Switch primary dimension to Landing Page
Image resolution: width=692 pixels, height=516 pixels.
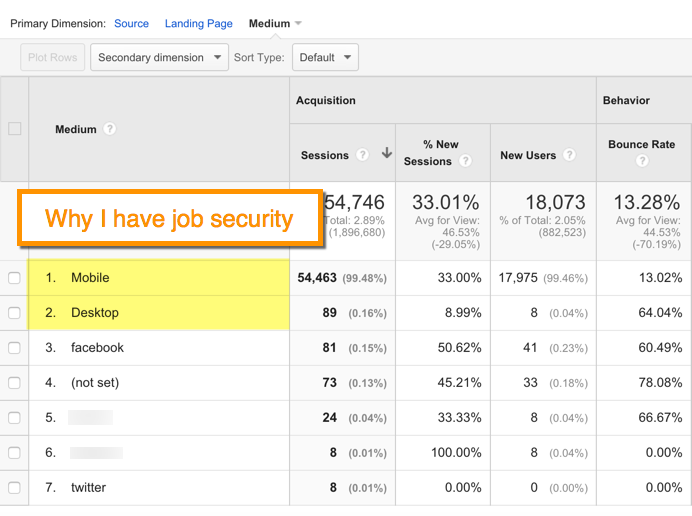pos(198,23)
